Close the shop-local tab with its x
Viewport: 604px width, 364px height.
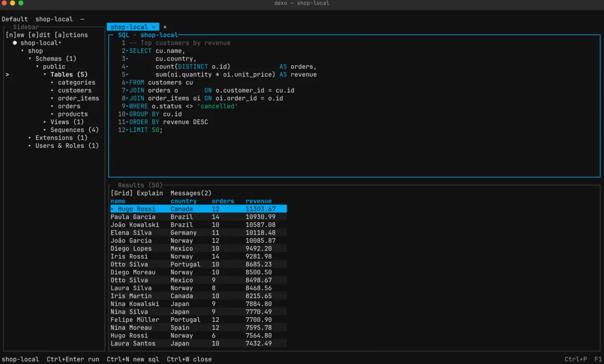[x=153, y=27]
